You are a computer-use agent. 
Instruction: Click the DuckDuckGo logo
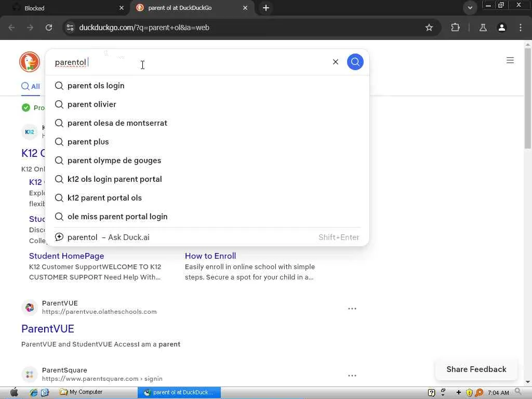click(x=30, y=62)
